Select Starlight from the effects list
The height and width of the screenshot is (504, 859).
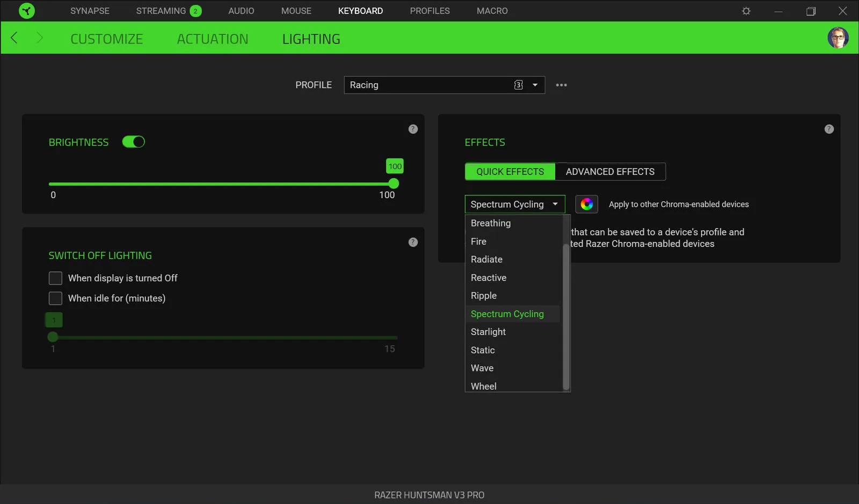pyautogui.click(x=488, y=332)
